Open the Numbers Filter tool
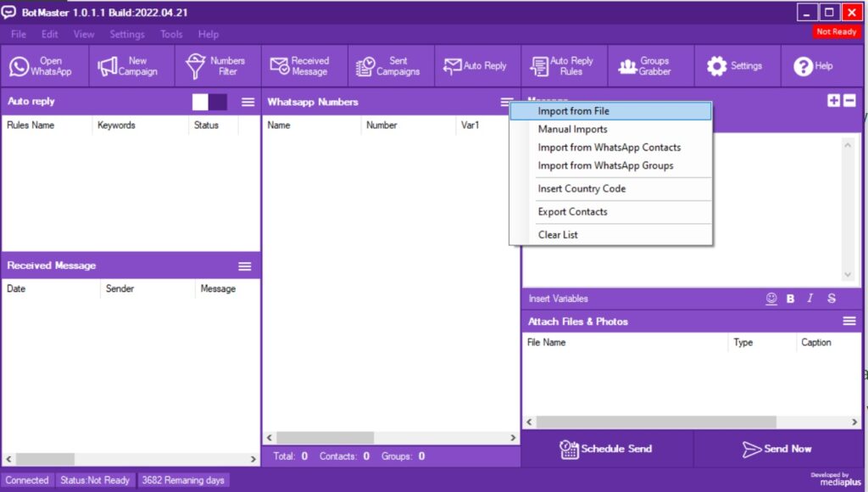The image size is (868, 492). [217, 66]
